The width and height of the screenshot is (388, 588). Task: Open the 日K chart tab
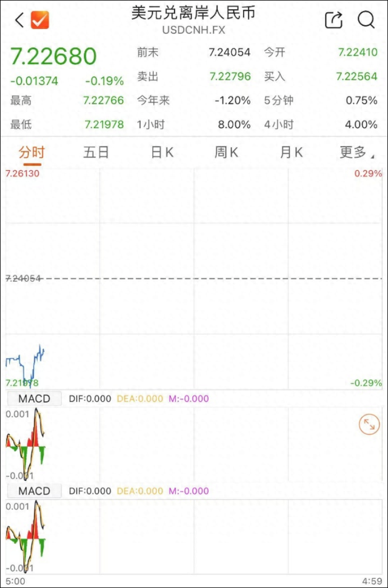pyautogui.click(x=162, y=153)
